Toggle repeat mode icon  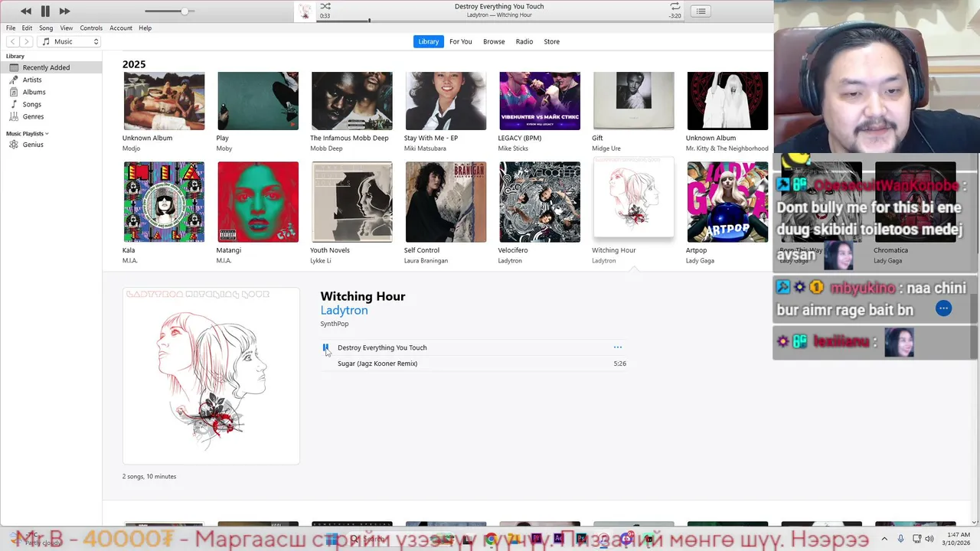[x=675, y=6]
